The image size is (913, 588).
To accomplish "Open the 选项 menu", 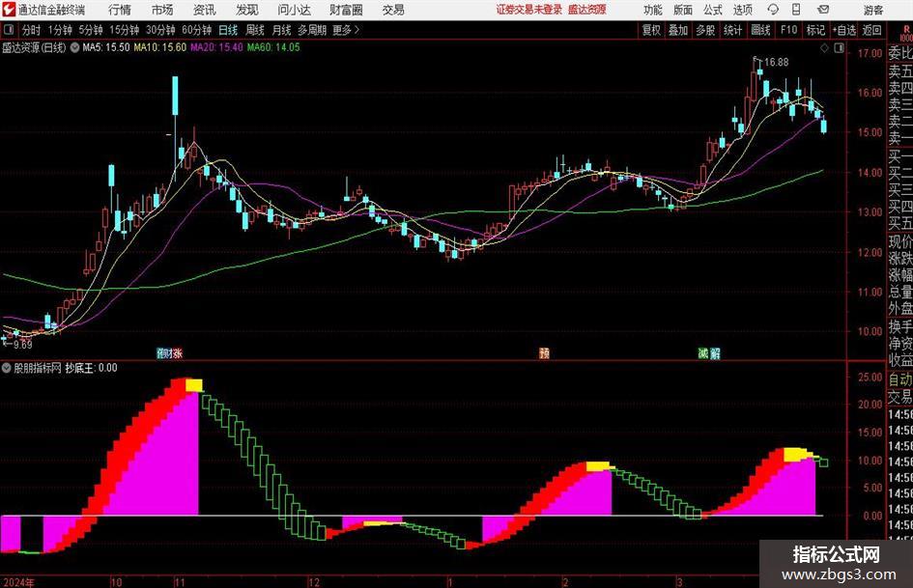I will click(743, 10).
